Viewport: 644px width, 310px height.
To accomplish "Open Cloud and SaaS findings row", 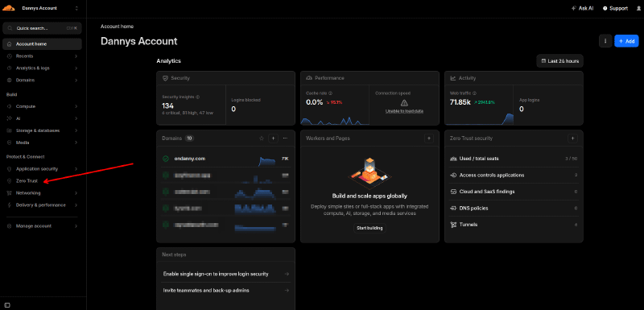I will (514, 192).
